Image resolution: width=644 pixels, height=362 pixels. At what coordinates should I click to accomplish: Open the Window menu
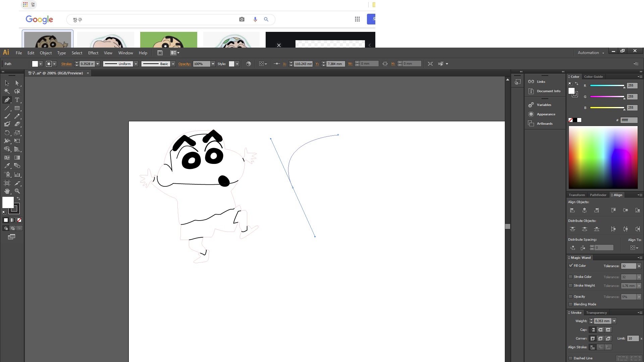tap(125, 53)
